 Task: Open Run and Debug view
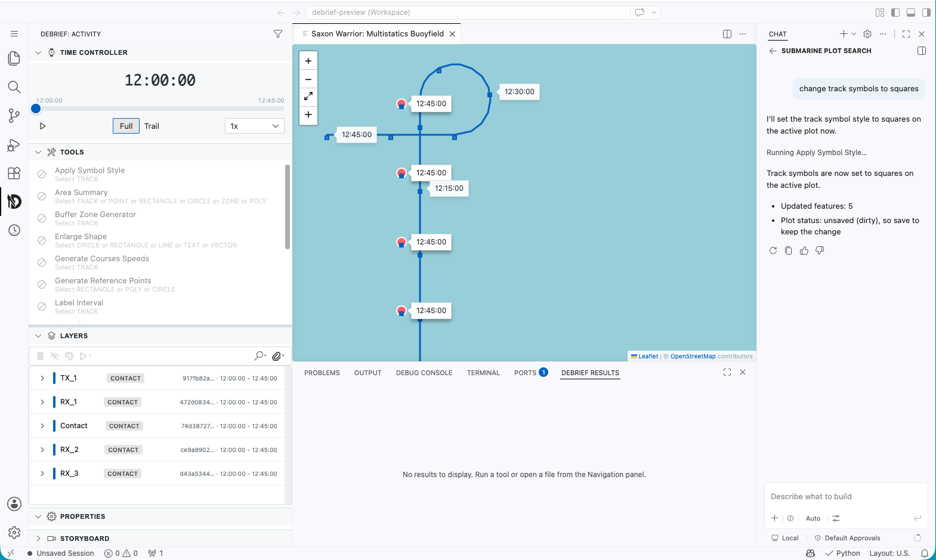click(14, 145)
